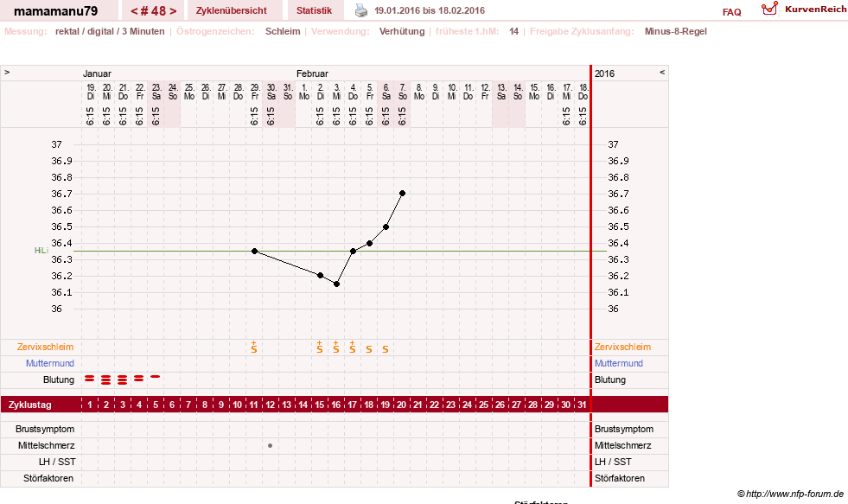Click the rektal / digital / 3 Minuten value
This screenshot has width=848, height=504.
pyautogui.click(x=110, y=31)
